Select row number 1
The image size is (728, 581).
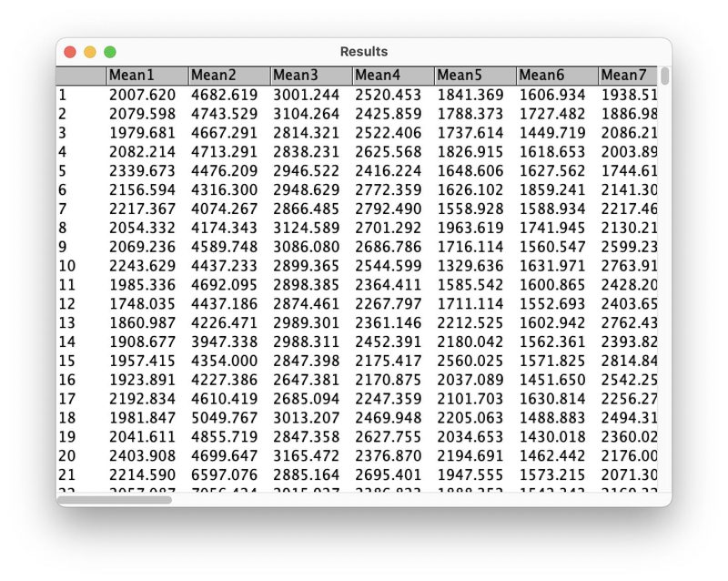[63, 96]
